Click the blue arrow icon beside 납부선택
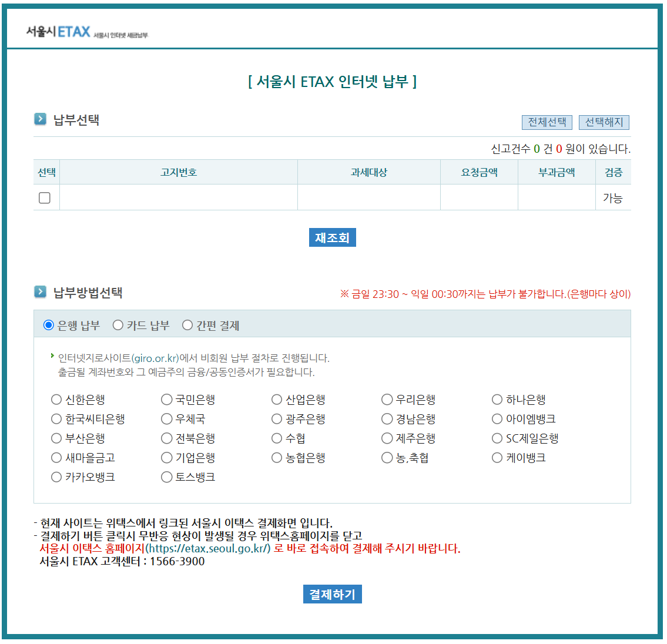 pos(39,118)
